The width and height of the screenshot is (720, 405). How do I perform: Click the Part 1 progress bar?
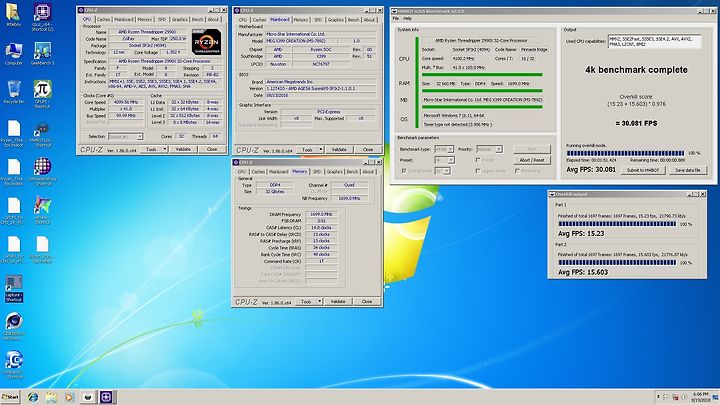click(x=617, y=224)
